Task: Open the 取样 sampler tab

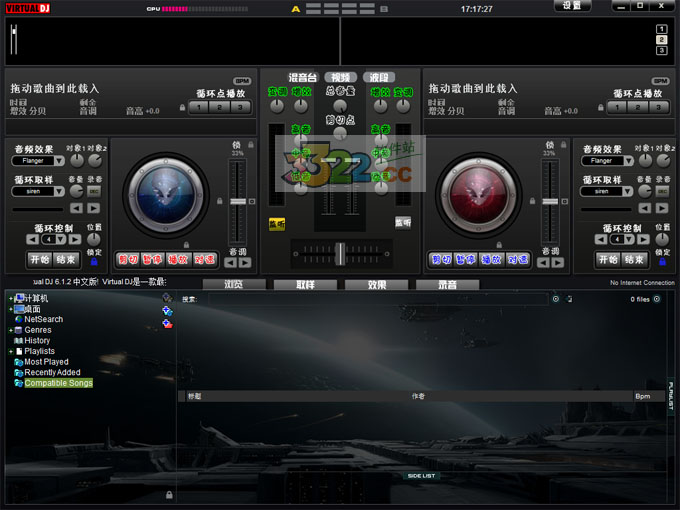Action: click(x=305, y=284)
